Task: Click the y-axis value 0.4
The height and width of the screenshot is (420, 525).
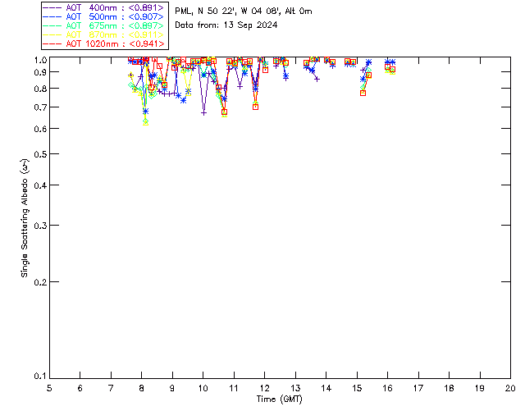Action: coord(40,185)
